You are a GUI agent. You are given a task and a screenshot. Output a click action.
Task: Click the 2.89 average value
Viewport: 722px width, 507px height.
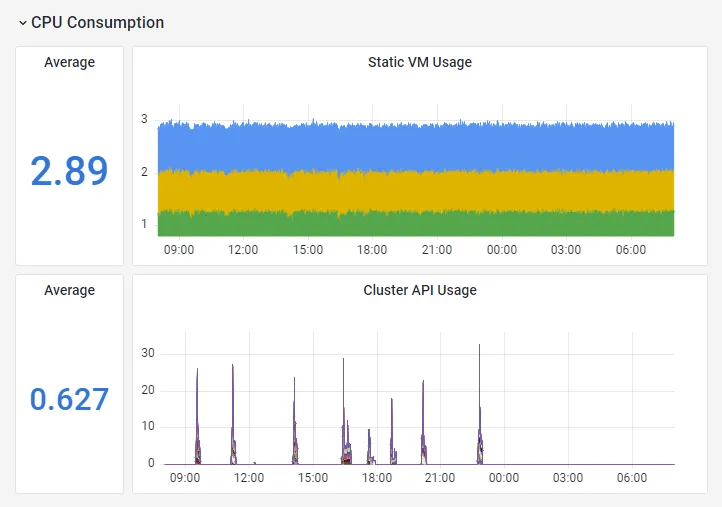[x=69, y=171]
